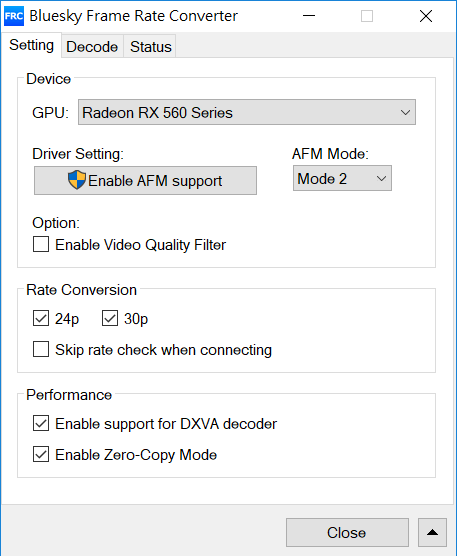Enable the Video Quality Filter checkbox
This screenshot has height=556, width=475.
[41, 244]
